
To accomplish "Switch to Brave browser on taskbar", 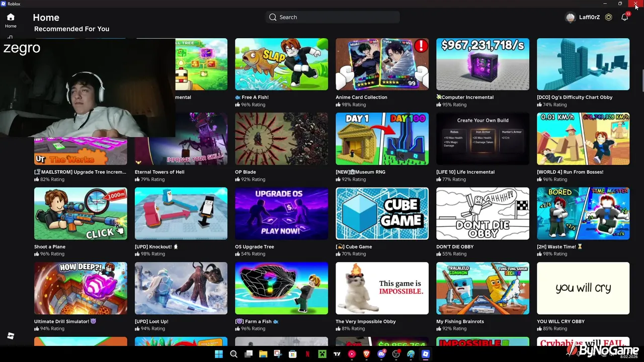I will pyautogui.click(x=366, y=354).
